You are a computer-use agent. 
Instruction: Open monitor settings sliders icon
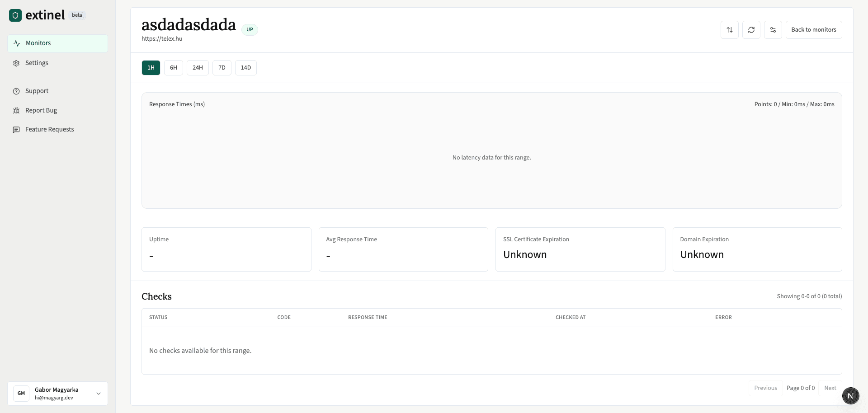click(773, 30)
